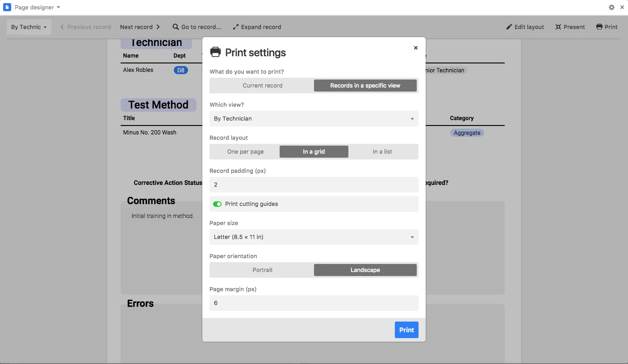Click the Page designer app icon
Screen dimensions: 628x364
[7, 7]
